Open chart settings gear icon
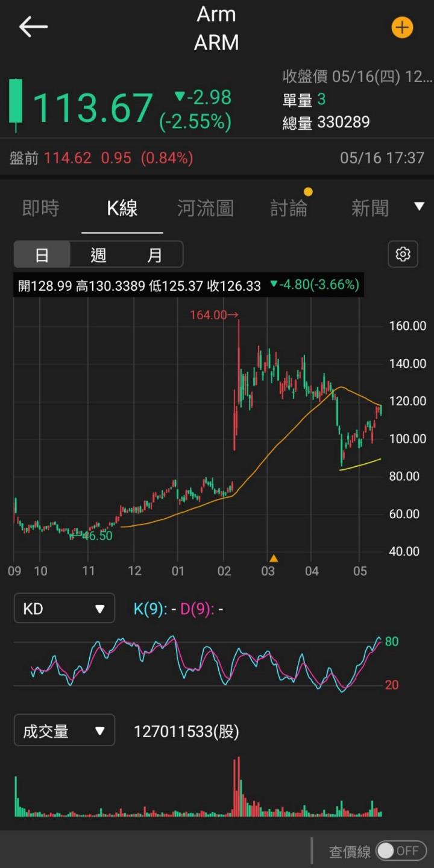This screenshot has height=868, width=434. coord(403,254)
